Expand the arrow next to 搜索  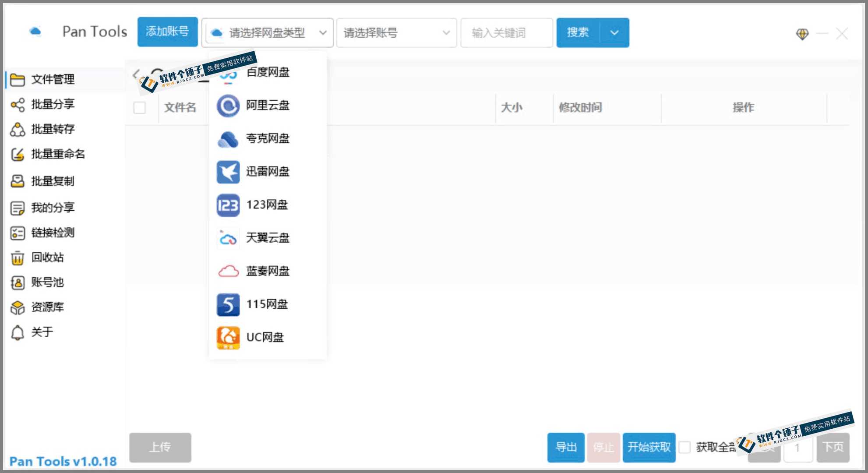pos(614,33)
